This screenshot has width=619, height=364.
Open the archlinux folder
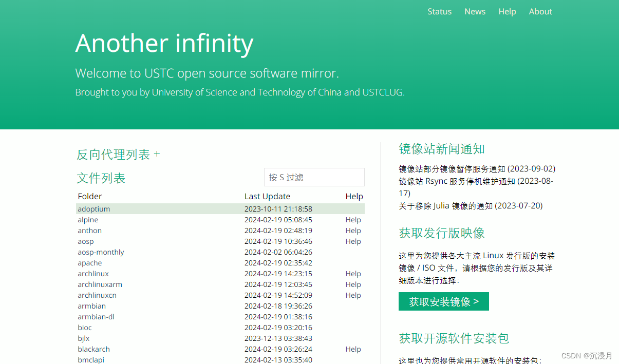[93, 274]
